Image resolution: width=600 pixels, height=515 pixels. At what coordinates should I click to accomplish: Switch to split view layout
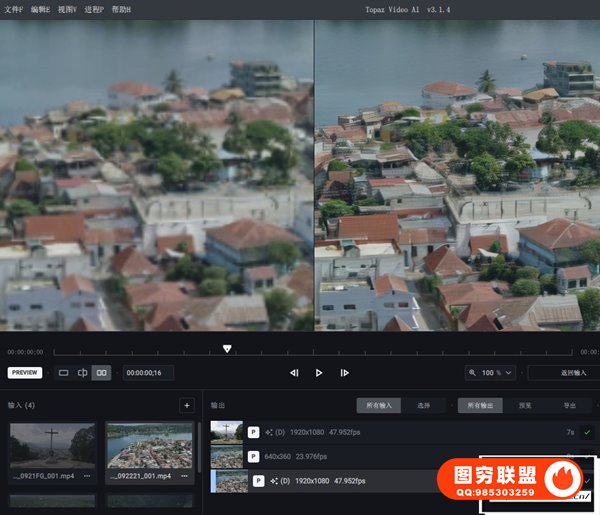pyautogui.click(x=83, y=373)
